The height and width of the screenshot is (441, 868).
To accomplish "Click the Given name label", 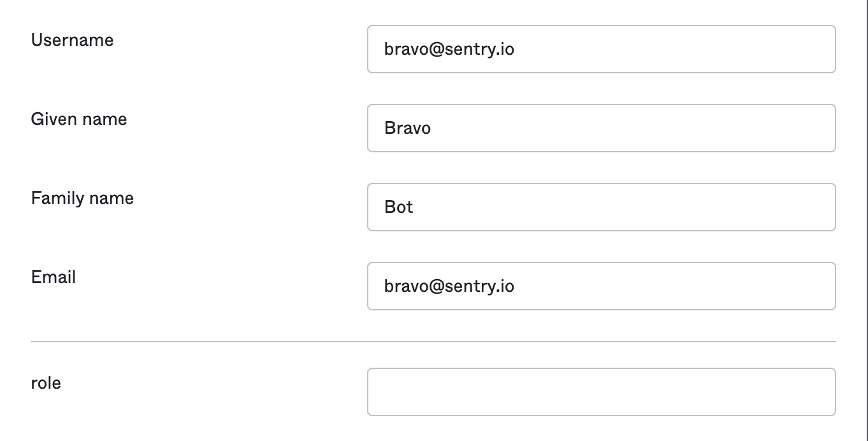I will (78, 119).
